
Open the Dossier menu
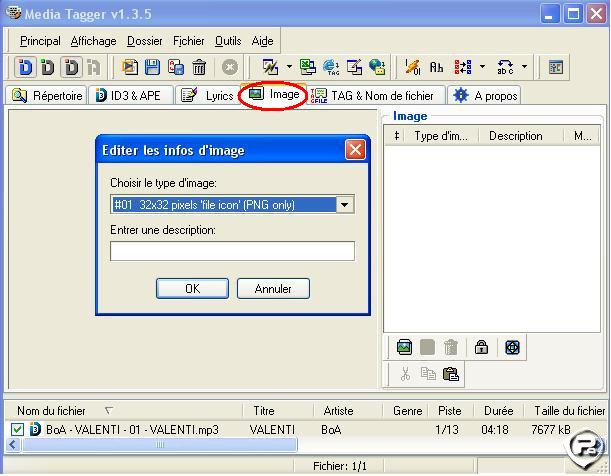(x=145, y=41)
